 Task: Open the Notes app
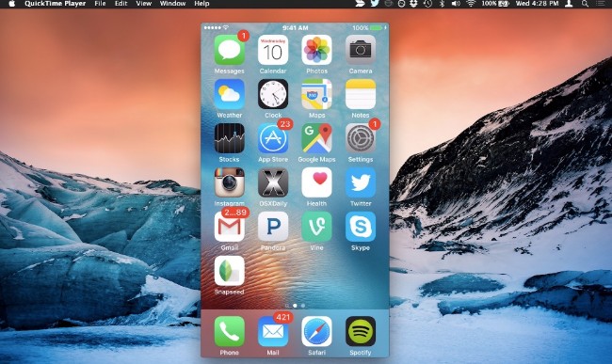pyautogui.click(x=361, y=94)
